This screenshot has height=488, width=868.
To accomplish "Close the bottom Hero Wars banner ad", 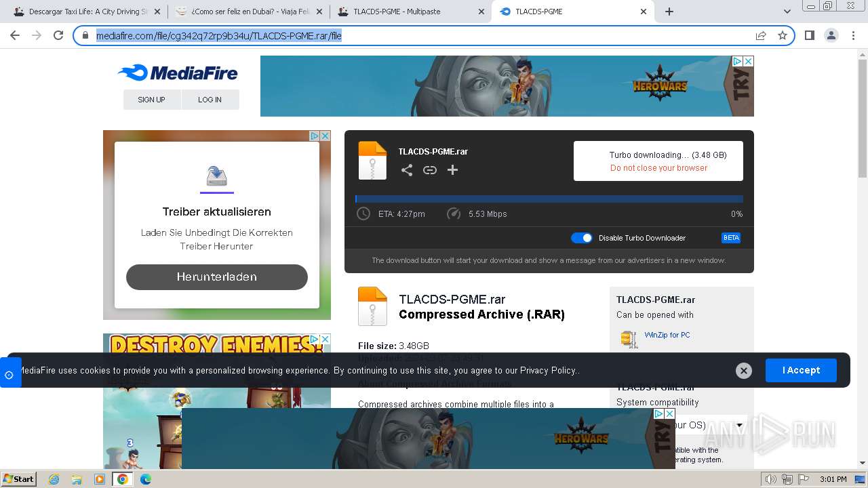I will point(669,413).
